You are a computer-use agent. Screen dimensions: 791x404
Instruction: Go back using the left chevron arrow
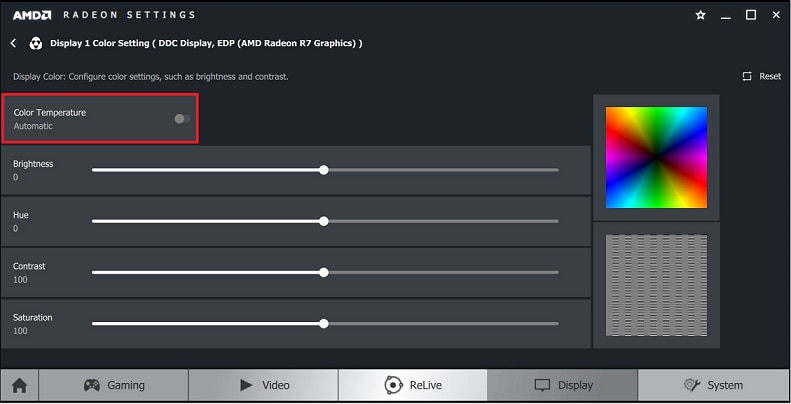tap(14, 43)
